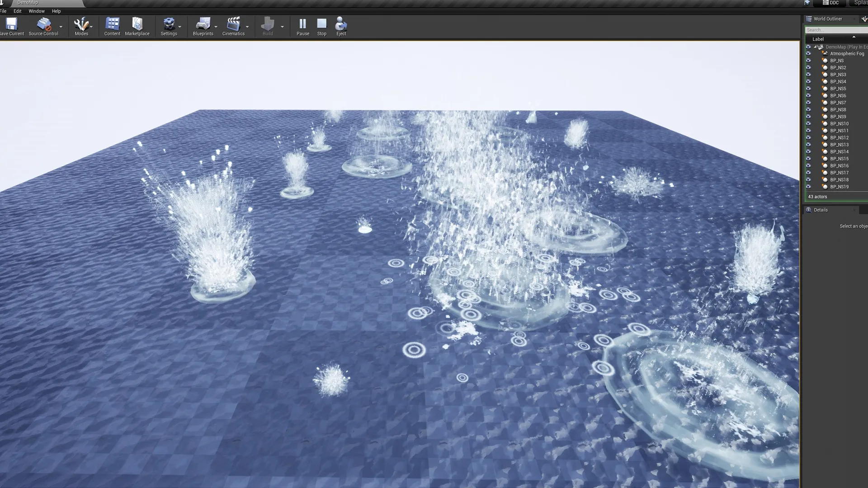Open the Content browser icon
The width and height of the screenshot is (868, 488).
[112, 24]
